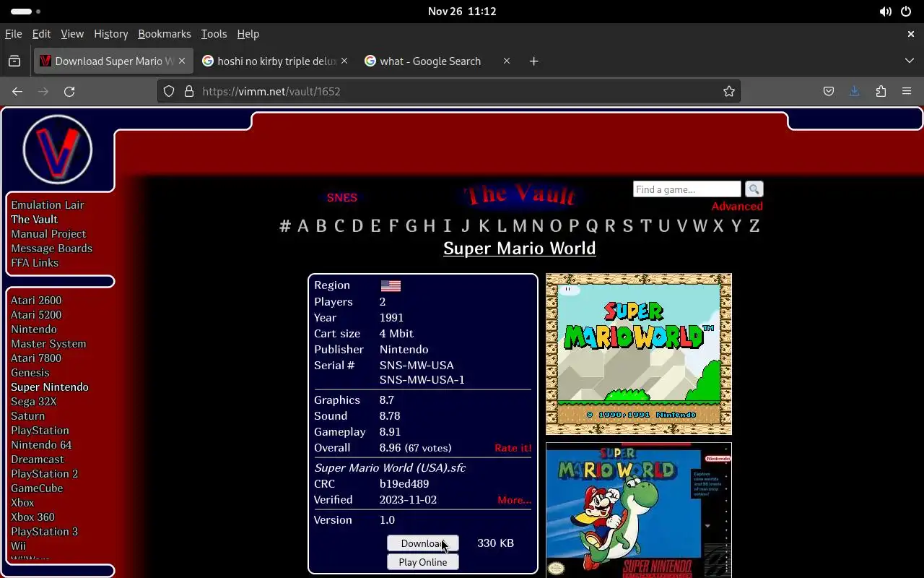This screenshot has width=924, height=578.
Task: Open the Advanced search link
Action: pos(737,207)
